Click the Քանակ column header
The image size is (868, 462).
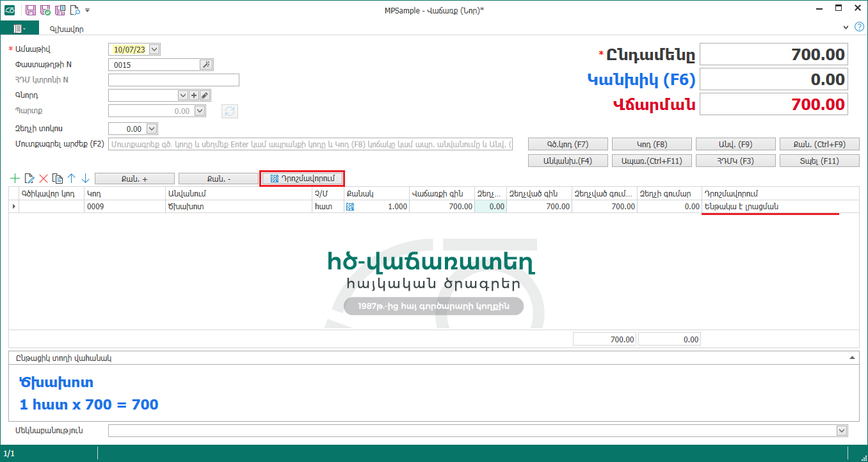tap(376, 193)
